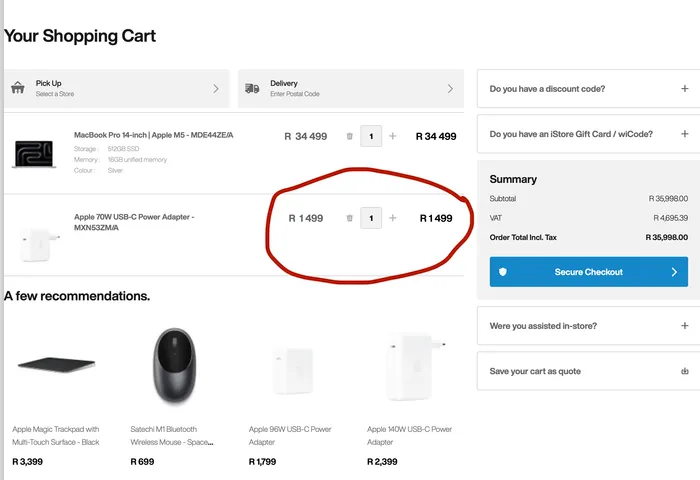
Task: Expand 'Were you assisted in-store?' section
Action: [684, 326]
